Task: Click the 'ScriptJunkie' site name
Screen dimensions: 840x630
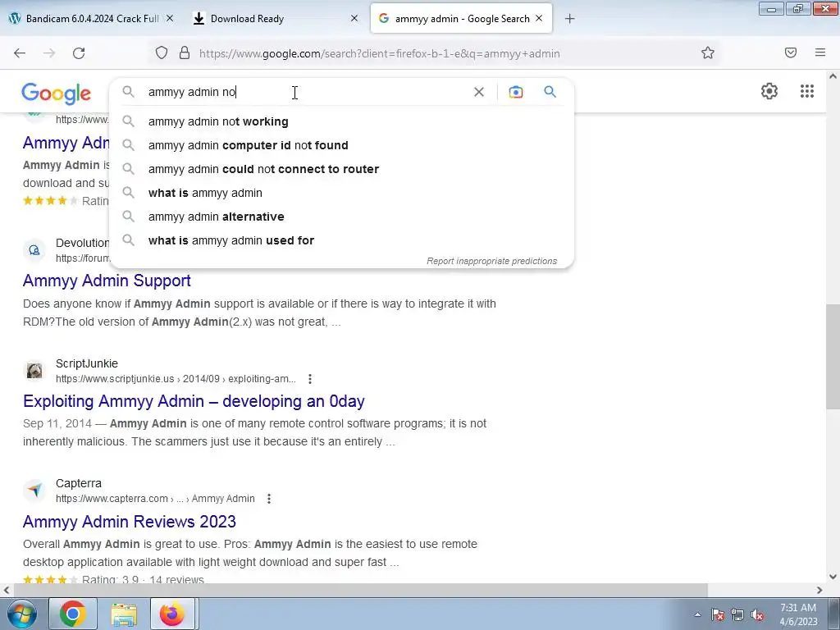Action: tap(87, 363)
